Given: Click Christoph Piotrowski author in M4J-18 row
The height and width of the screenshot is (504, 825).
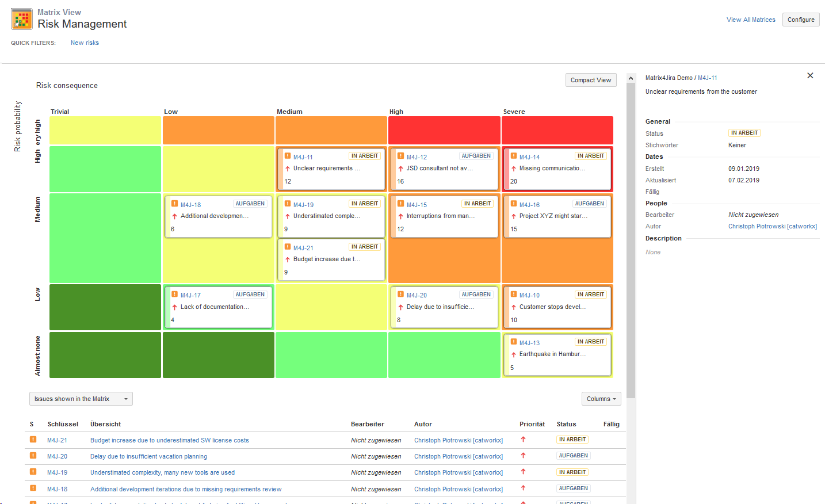Looking at the screenshot, I should pyautogui.click(x=459, y=489).
